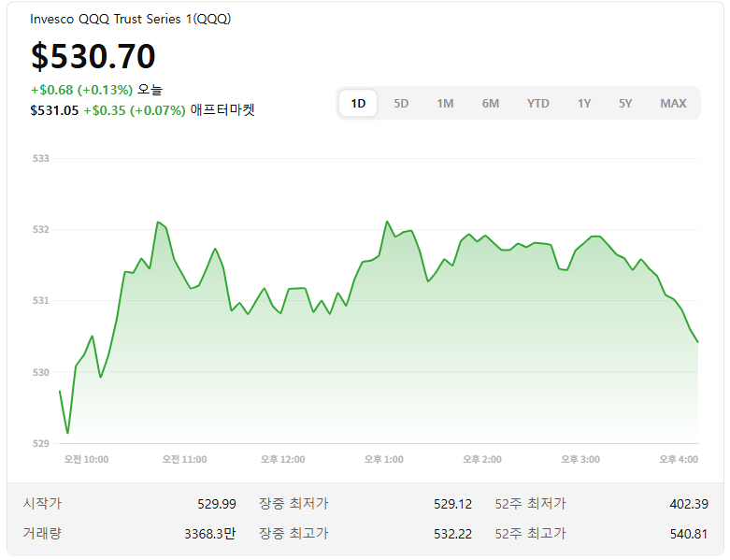
Task: Switch chart to 1Y range
Action: click(584, 104)
